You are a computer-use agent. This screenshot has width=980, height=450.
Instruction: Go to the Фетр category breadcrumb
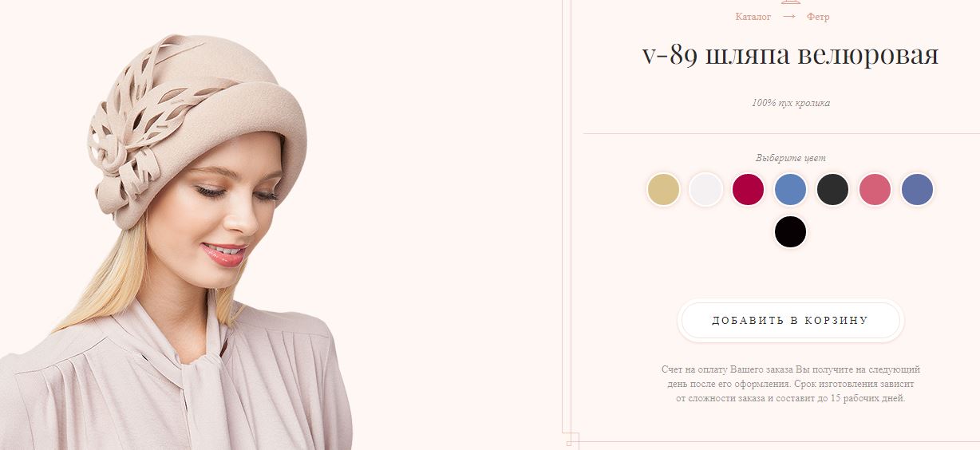tap(818, 16)
